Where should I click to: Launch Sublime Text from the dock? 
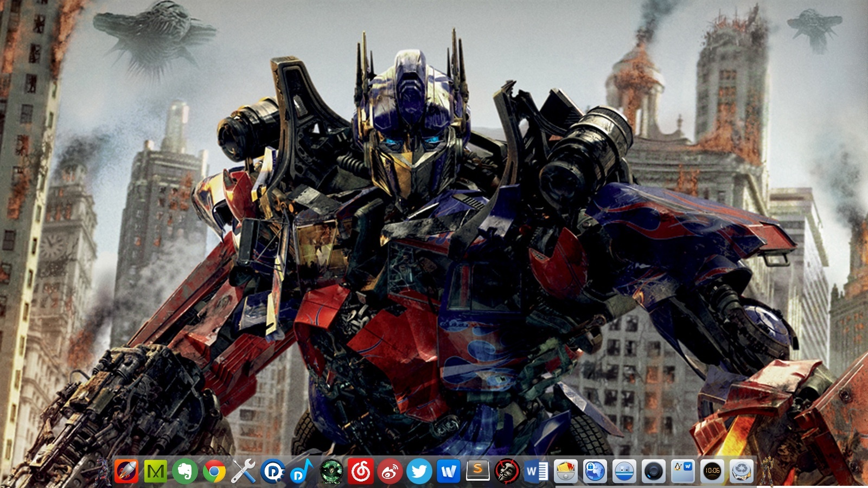pyautogui.click(x=478, y=471)
